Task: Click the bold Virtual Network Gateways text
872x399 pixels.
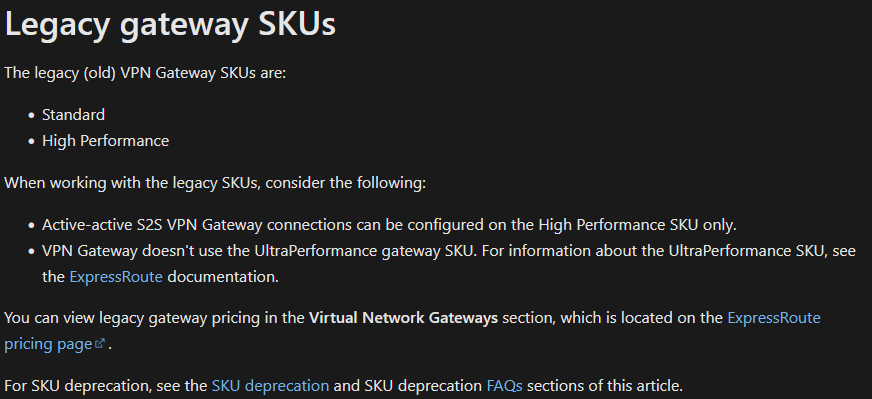Action: [403, 318]
